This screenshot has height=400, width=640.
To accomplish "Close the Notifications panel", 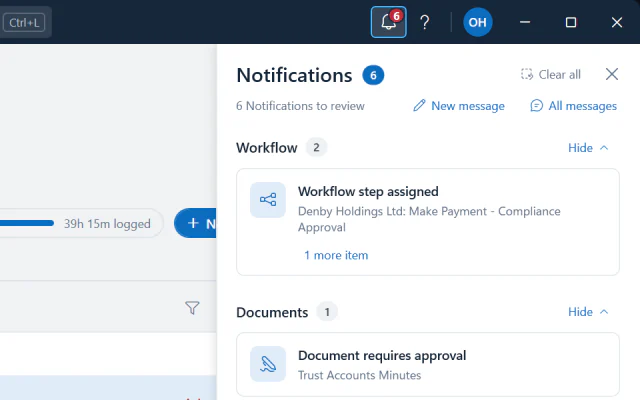I will point(611,74).
